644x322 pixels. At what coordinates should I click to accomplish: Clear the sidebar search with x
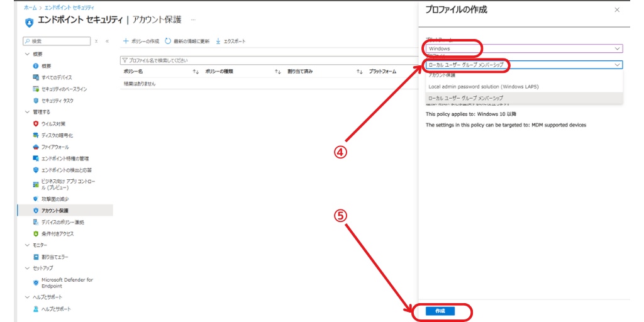(96, 41)
